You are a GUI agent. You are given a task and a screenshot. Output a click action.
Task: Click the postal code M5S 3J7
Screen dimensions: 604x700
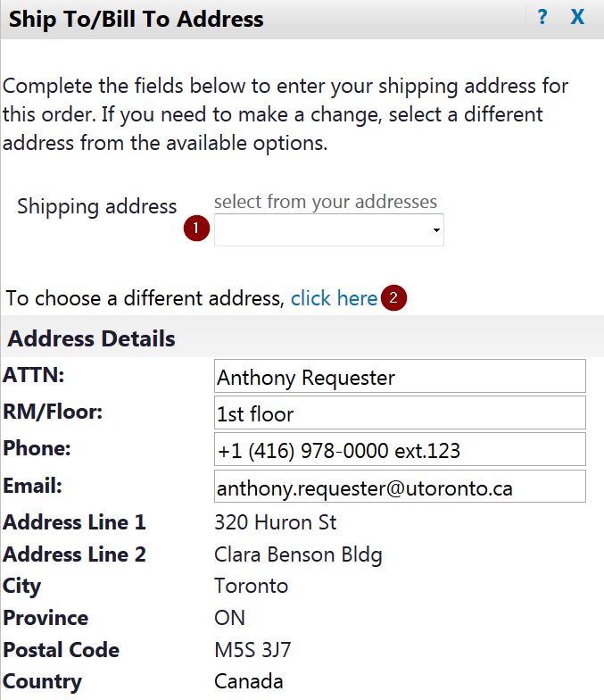pyautogui.click(x=252, y=650)
